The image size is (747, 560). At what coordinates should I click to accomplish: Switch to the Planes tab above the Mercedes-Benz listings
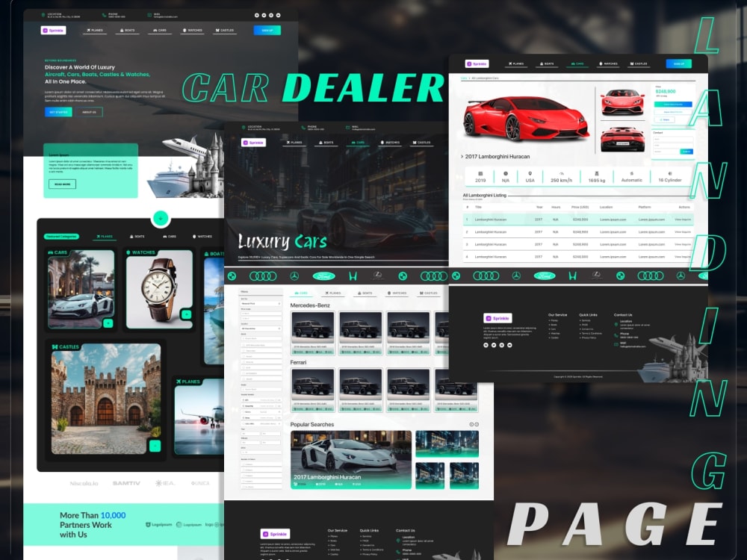[x=333, y=293]
